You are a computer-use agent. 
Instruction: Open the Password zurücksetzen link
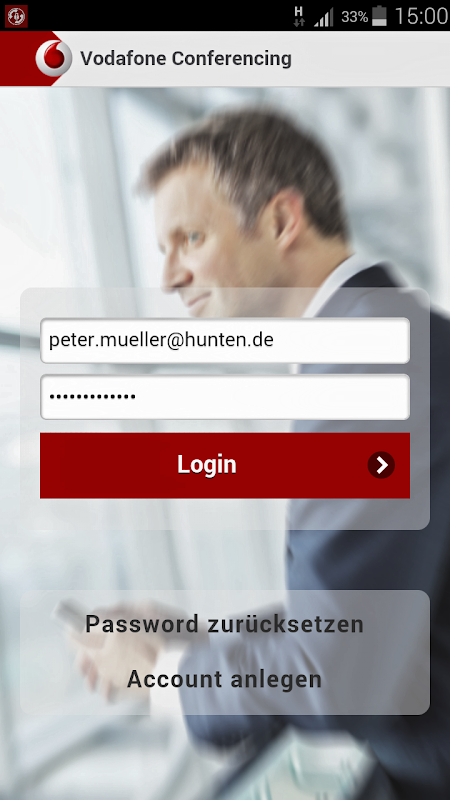(x=224, y=624)
